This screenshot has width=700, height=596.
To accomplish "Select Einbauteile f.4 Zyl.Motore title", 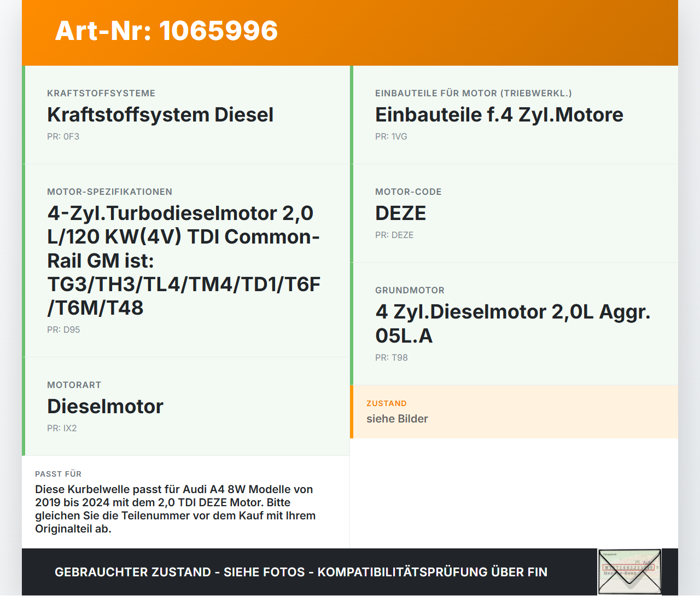I will [x=499, y=115].
